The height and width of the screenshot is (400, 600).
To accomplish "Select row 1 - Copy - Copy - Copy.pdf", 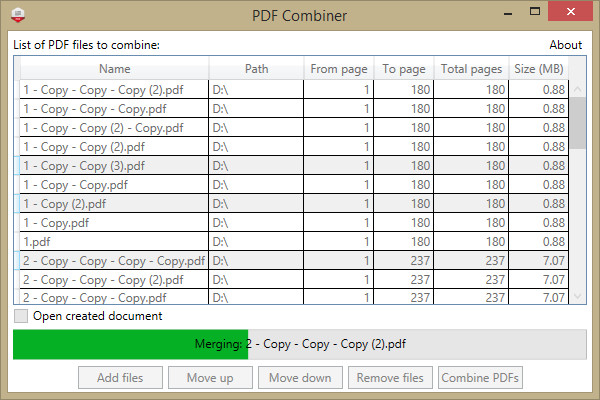I will pyautogui.click(x=294, y=109).
